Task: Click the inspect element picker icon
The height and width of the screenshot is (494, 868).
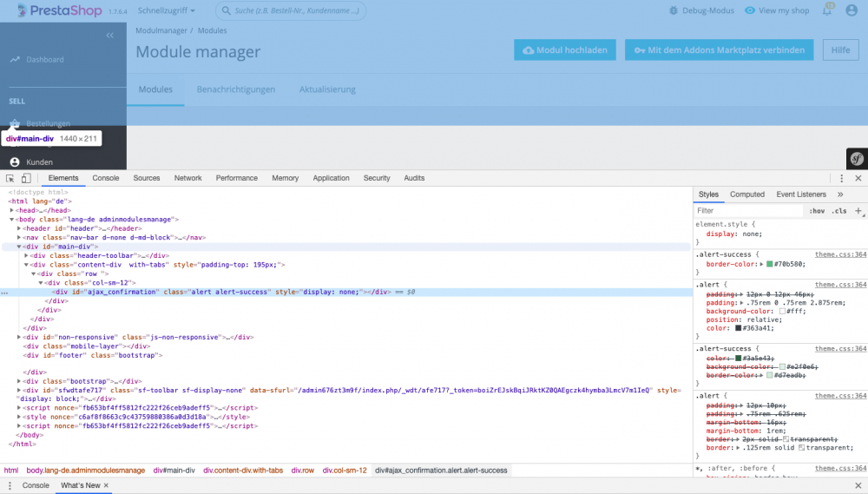Action: tap(10, 178)
